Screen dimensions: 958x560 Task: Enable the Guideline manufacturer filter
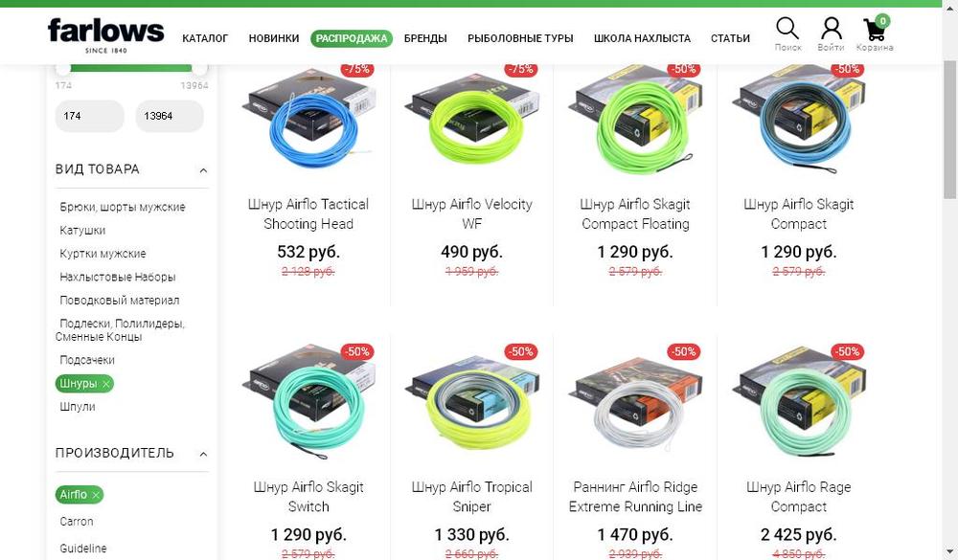(x=83, y=549)
